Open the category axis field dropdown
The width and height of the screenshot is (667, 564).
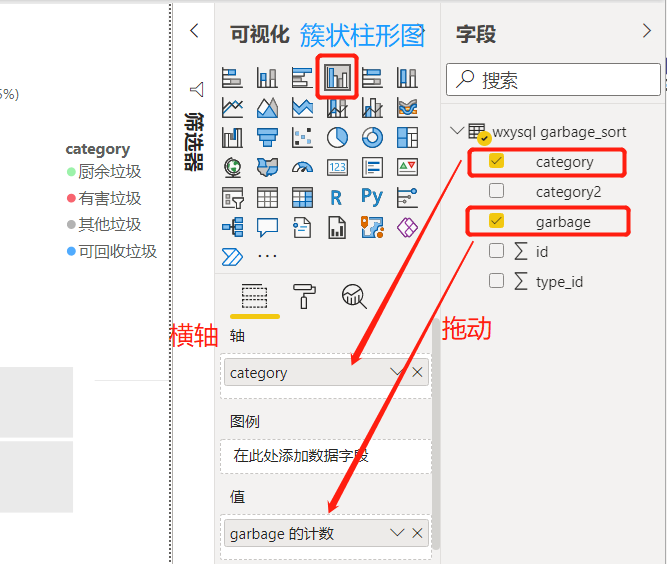pyautogui.click(x=396, y=372)
